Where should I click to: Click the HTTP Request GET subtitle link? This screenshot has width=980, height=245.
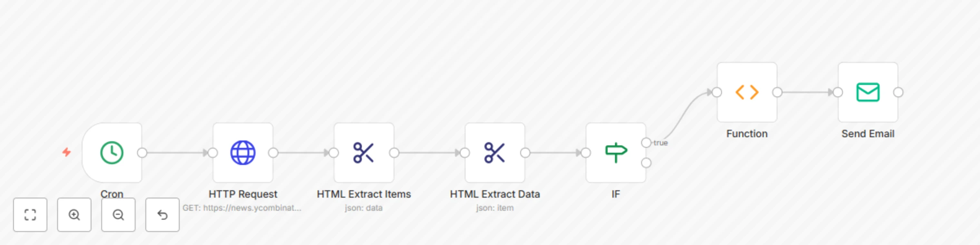(243, 208)
